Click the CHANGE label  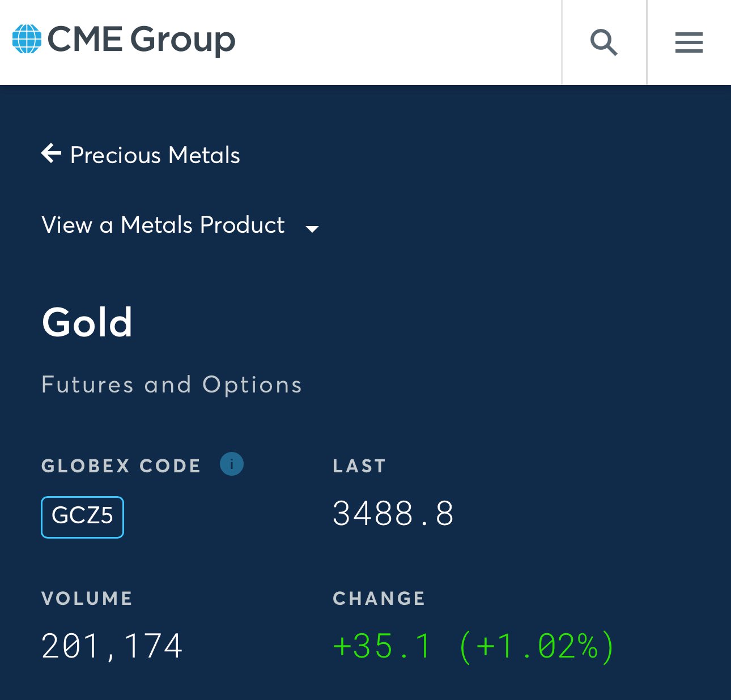coord(379,599)
